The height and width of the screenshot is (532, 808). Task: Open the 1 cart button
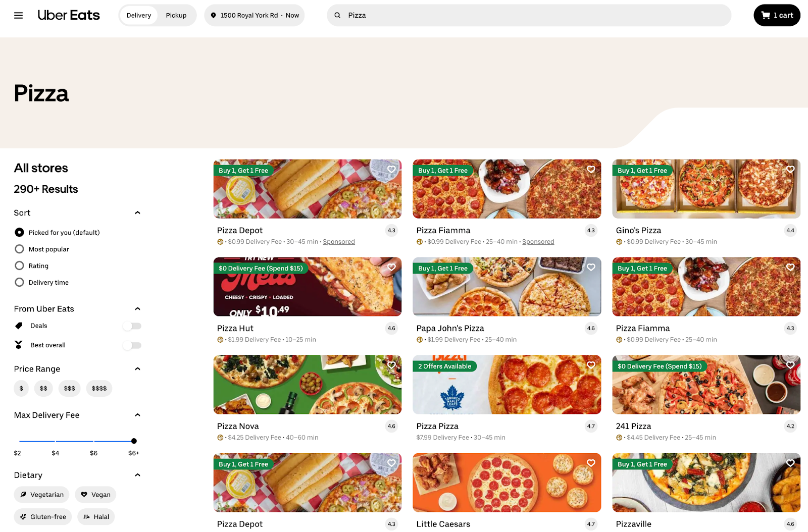click(x=777, y=15)
